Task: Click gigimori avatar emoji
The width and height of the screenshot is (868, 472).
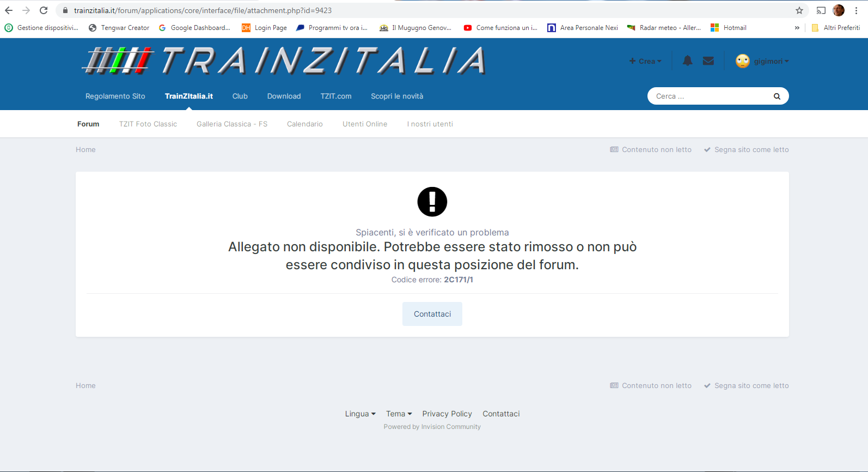Action: (743, 61)
